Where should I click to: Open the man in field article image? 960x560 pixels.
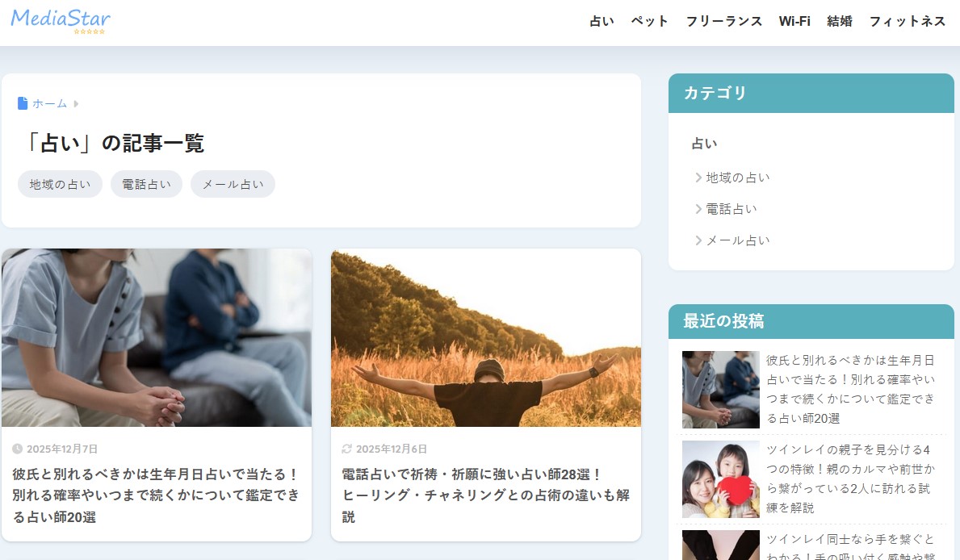(485, 337)
